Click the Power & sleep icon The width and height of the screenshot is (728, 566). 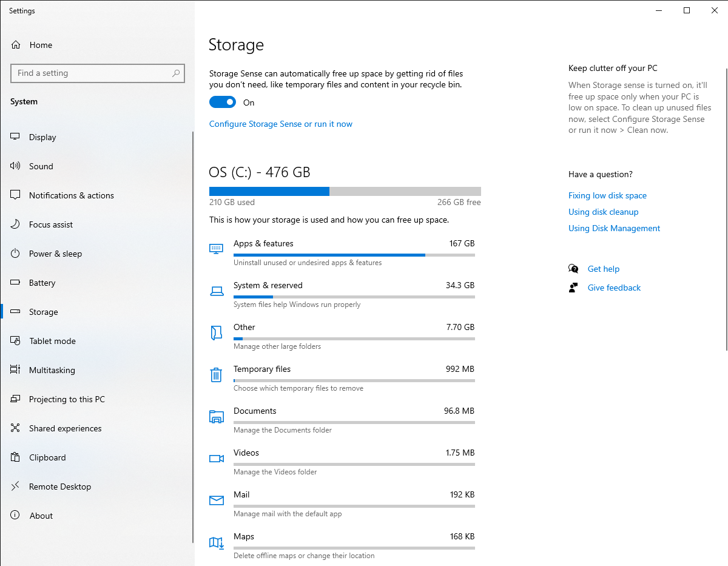[x=16, y=254]
